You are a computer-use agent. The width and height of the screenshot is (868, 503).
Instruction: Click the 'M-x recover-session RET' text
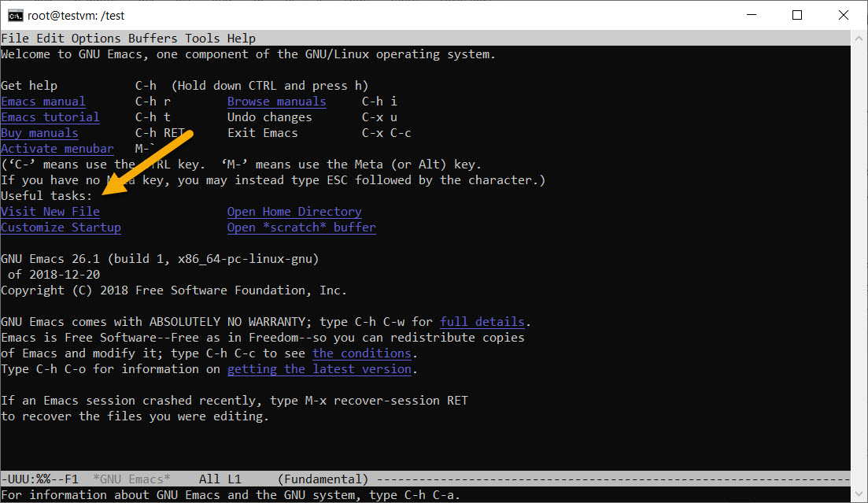click(386, 401)
